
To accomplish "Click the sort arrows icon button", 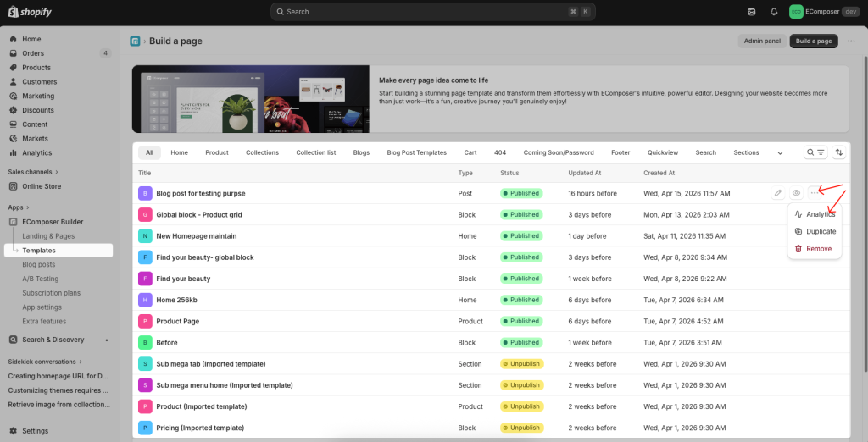I will point(839,152).
